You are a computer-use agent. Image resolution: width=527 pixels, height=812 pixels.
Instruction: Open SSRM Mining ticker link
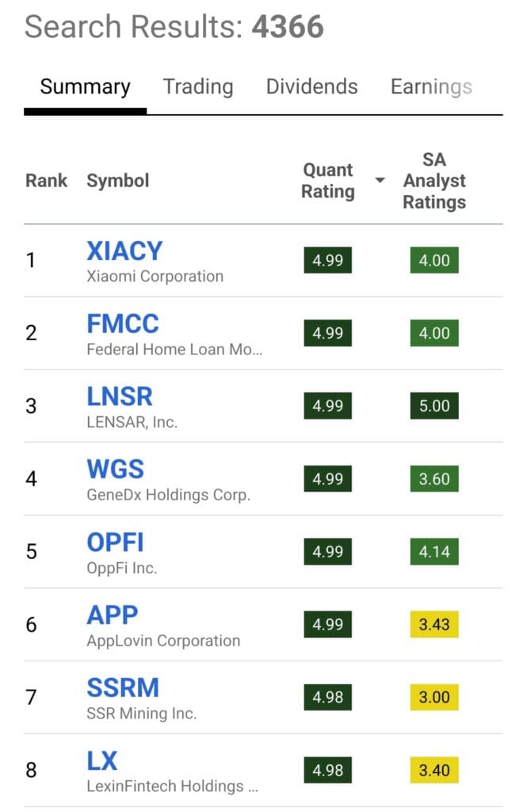(123, 688)
